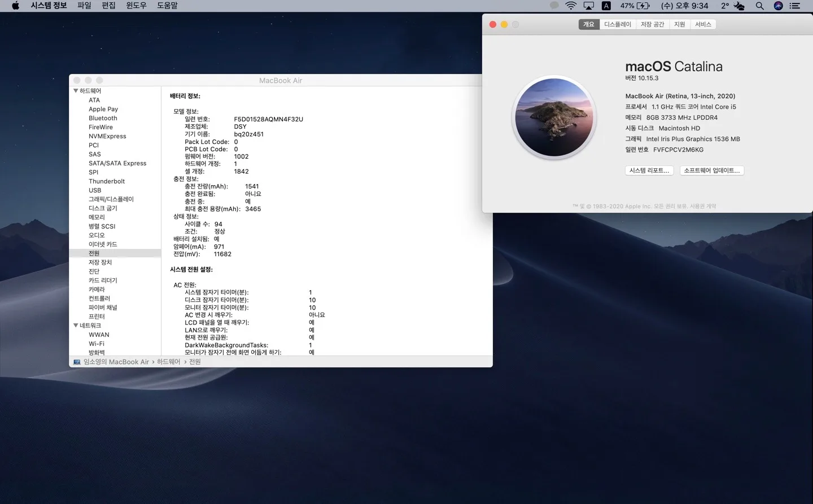The height and width of the screenshot is (504, 813).
Task: Click 하드웨어 in the bottom path bar
Action: coord(168,362)
